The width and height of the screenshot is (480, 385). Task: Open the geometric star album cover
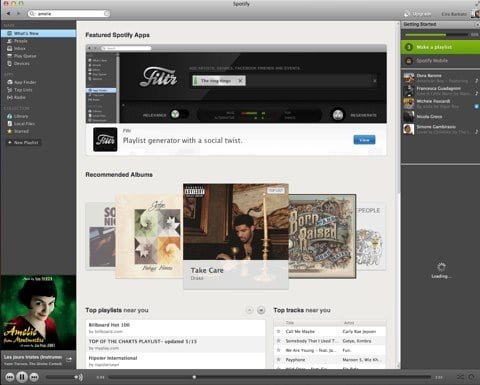pyautogui.click(x=149, y=236)
